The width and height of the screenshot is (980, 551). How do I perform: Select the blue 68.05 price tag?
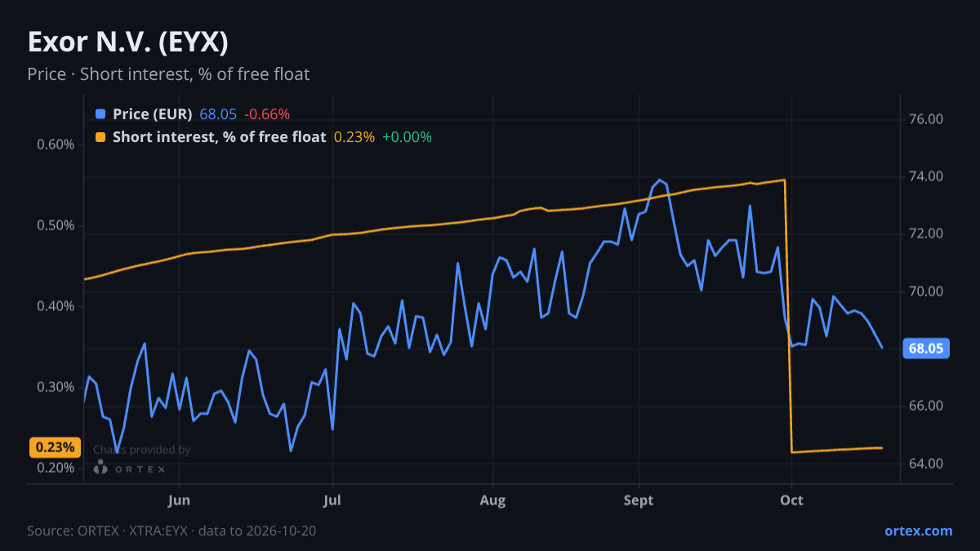(926, 349)
